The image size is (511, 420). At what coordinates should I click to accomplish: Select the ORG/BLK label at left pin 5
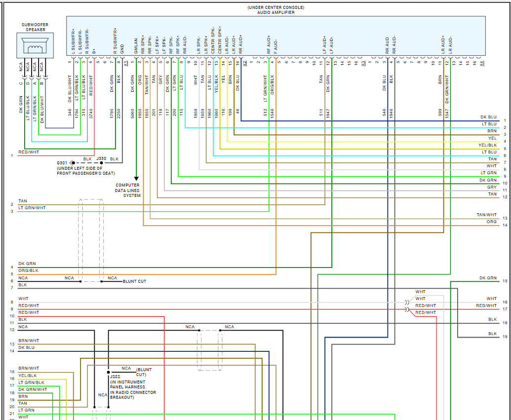28,271
